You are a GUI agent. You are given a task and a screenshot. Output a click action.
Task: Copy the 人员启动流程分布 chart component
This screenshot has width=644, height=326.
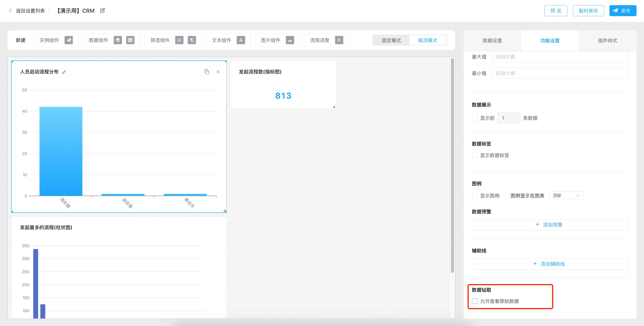[x=207, y=72]
